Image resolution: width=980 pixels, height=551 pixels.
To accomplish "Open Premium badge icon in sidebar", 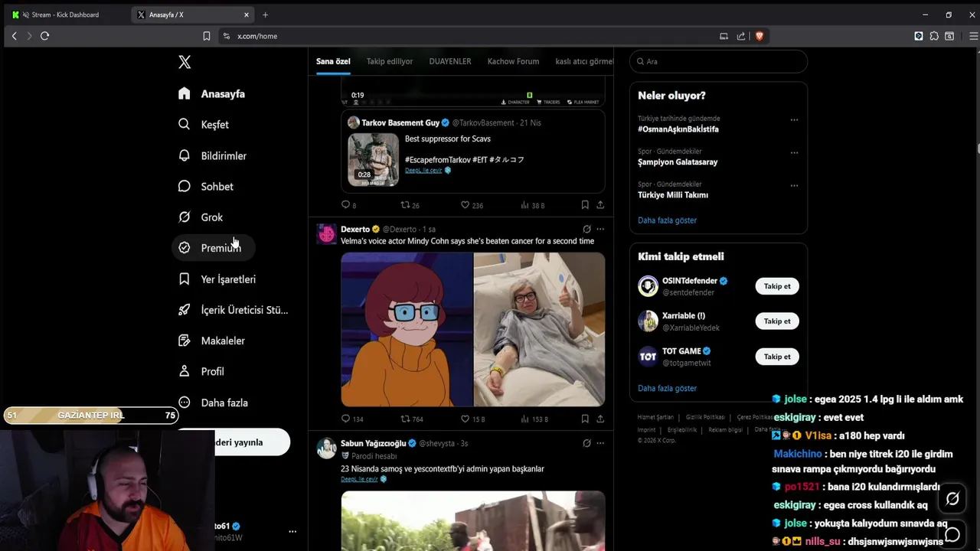I will coord(185,247).
